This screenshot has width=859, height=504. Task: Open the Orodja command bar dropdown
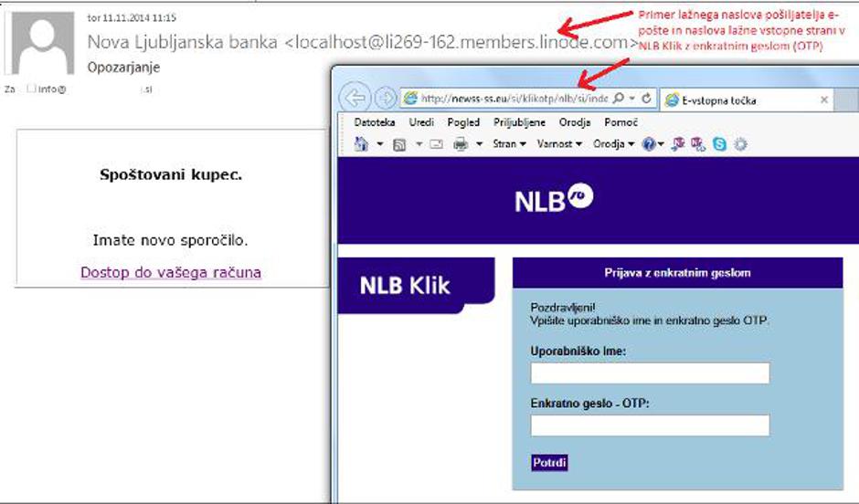point(613,144)
